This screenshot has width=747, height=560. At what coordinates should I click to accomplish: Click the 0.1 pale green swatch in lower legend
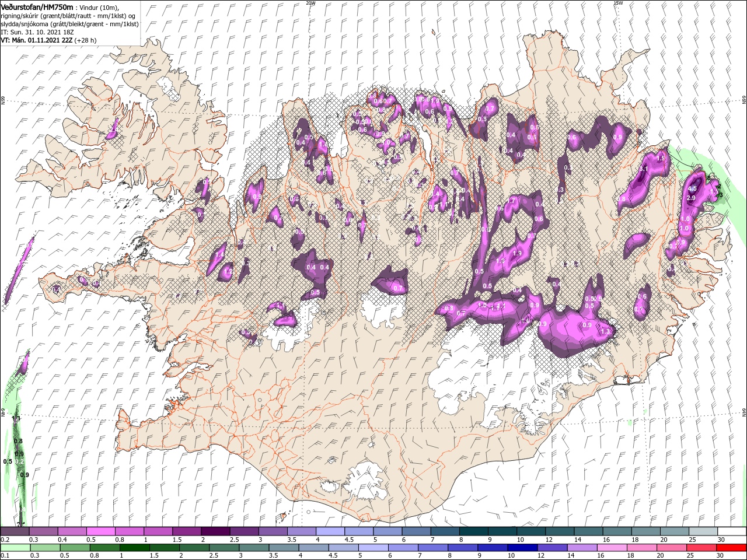click(16, 548)
